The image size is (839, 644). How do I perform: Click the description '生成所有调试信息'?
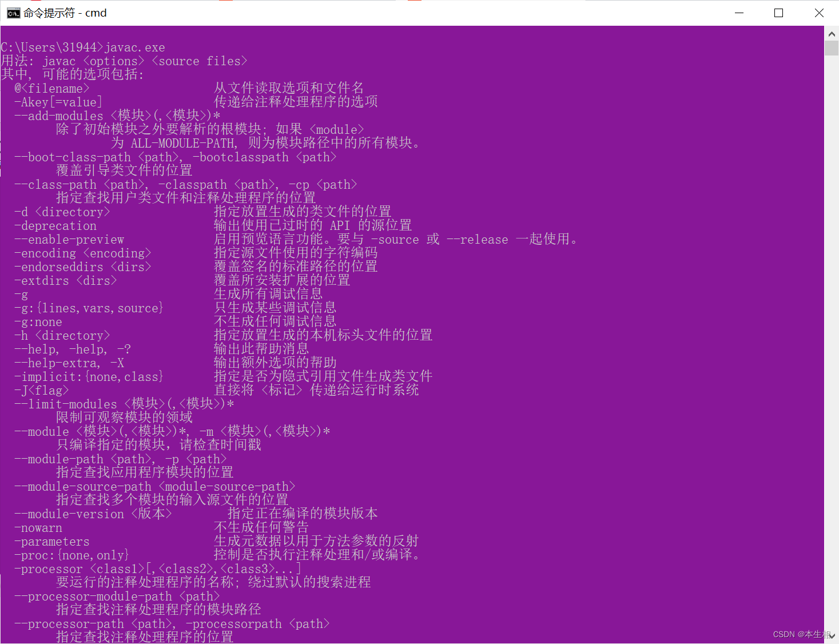point(268,294)
